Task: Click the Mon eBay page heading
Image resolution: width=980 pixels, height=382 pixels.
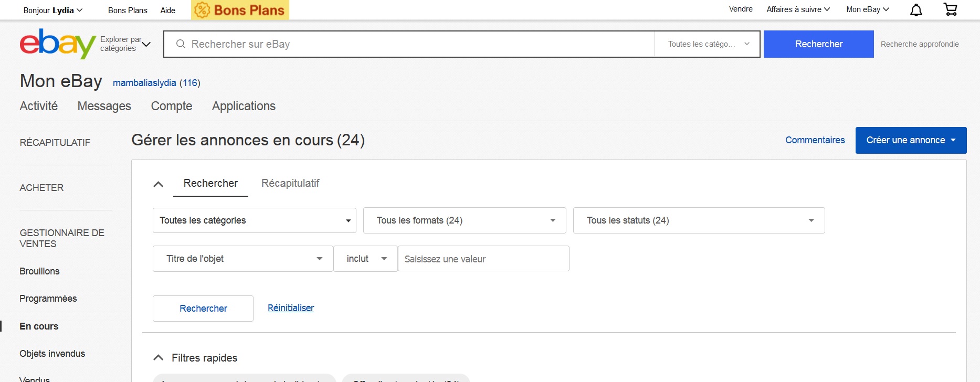Action: coord(61,81)
